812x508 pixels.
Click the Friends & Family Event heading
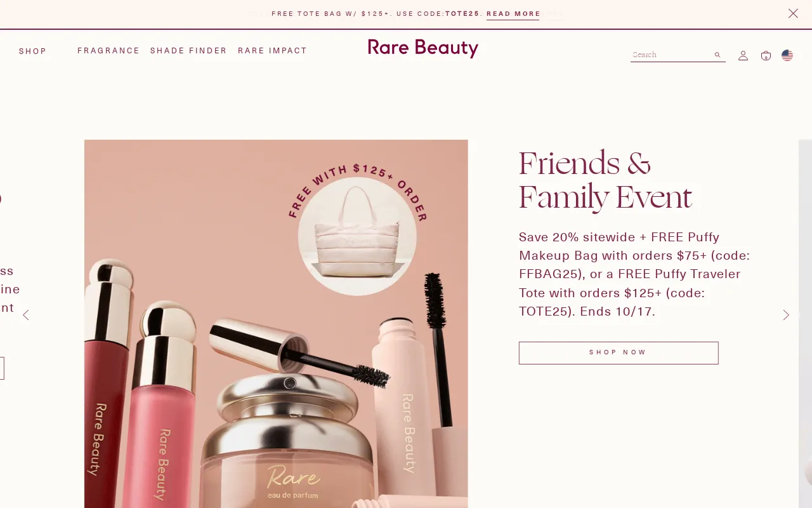[605, 180]
